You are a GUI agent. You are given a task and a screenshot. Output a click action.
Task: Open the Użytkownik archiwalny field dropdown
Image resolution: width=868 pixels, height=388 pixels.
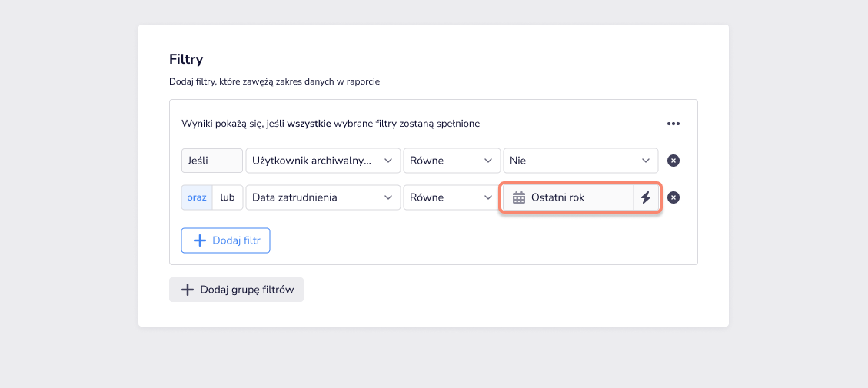click(323, 161)
